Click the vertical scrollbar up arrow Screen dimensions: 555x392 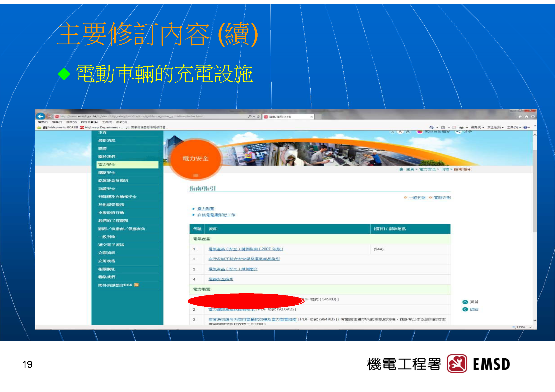pos(535,135)
